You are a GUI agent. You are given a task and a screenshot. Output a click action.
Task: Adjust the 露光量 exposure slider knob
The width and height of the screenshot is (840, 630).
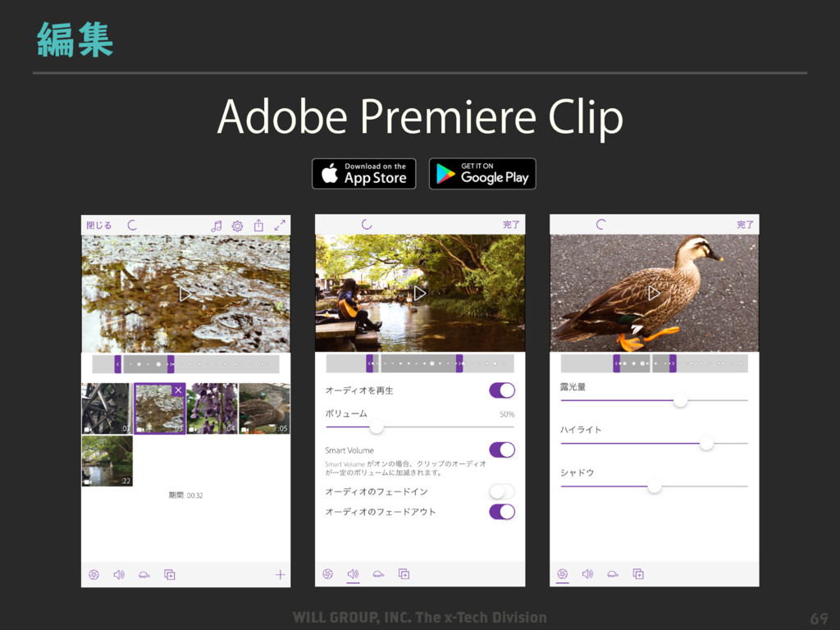coord(680,400)
